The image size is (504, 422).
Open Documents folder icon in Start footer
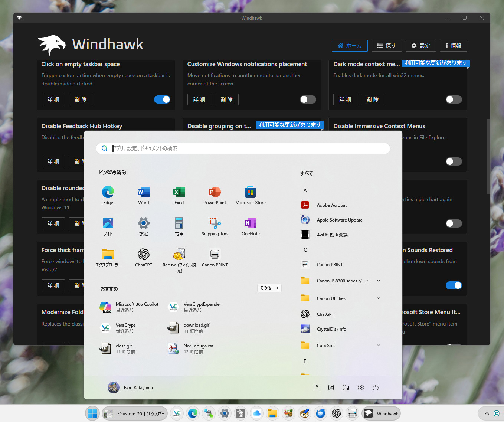tap(316, 387)
